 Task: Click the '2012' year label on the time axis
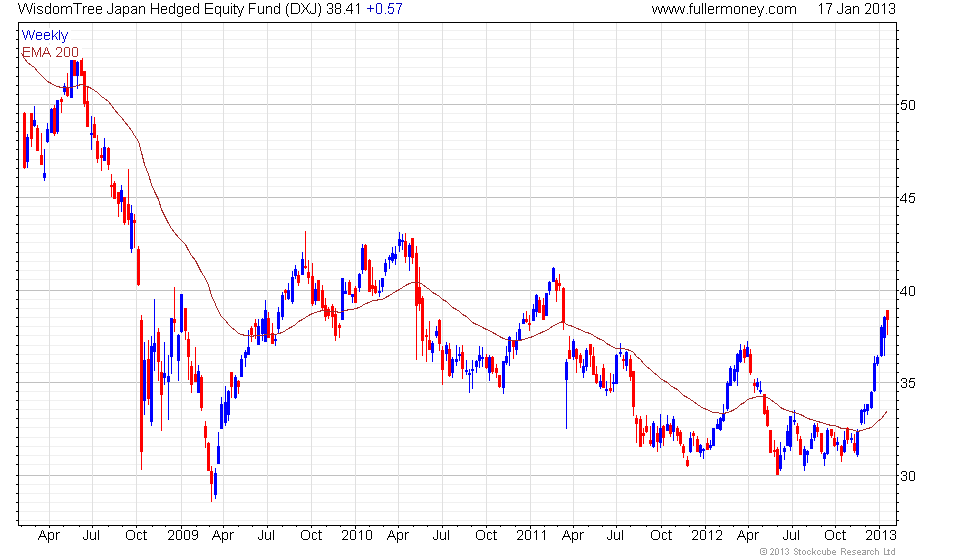[707, 536]
